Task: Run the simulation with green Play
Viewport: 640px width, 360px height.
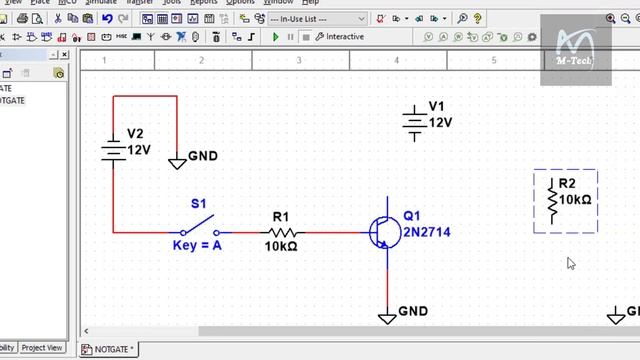Action: (x=276, y=37)
